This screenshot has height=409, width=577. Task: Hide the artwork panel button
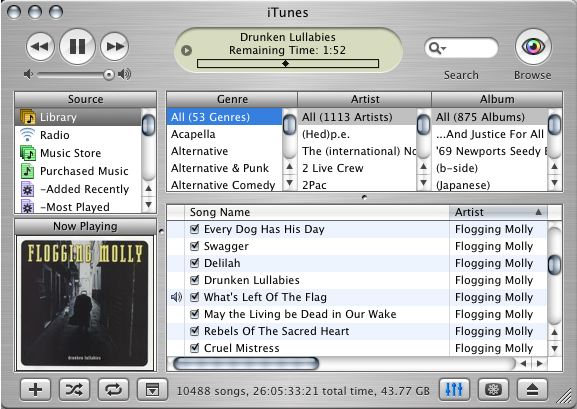[x=152, y=389]
